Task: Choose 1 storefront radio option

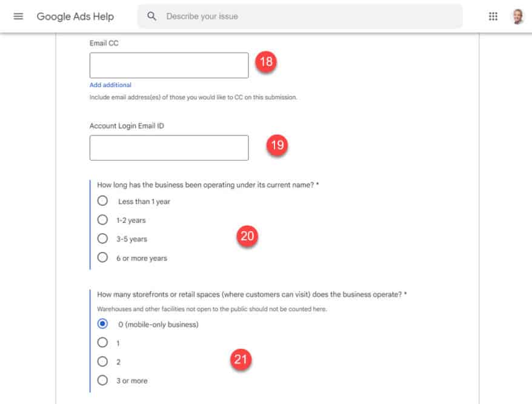Action: click(102, 343)
